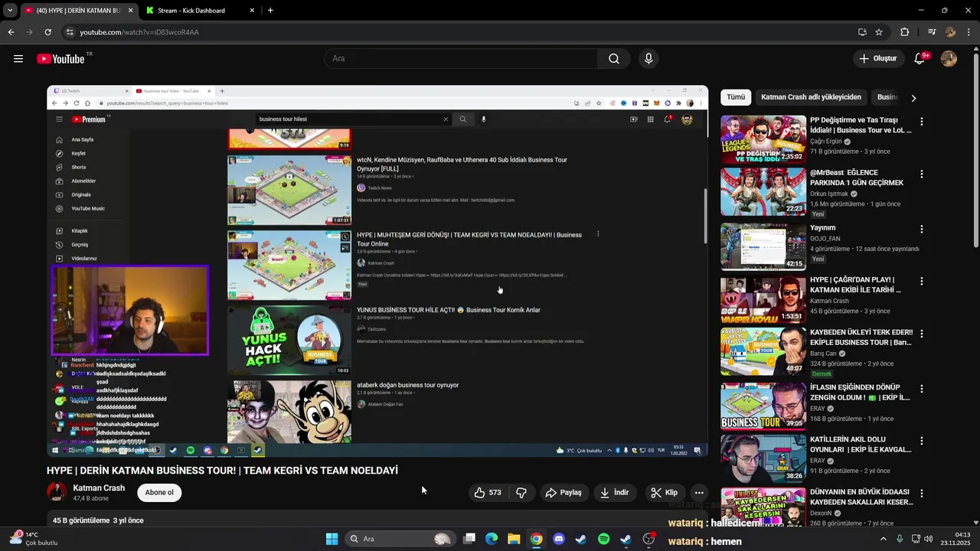Open Chrome three-dot main menu
The width and height of the screenshot is (980, 551).
(x=969, y=32)
